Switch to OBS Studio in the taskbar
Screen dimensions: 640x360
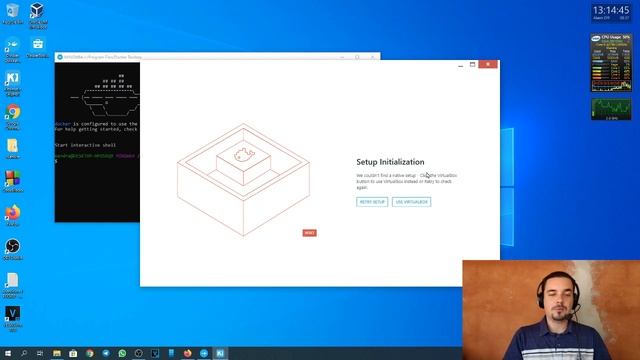coord(138,353)
